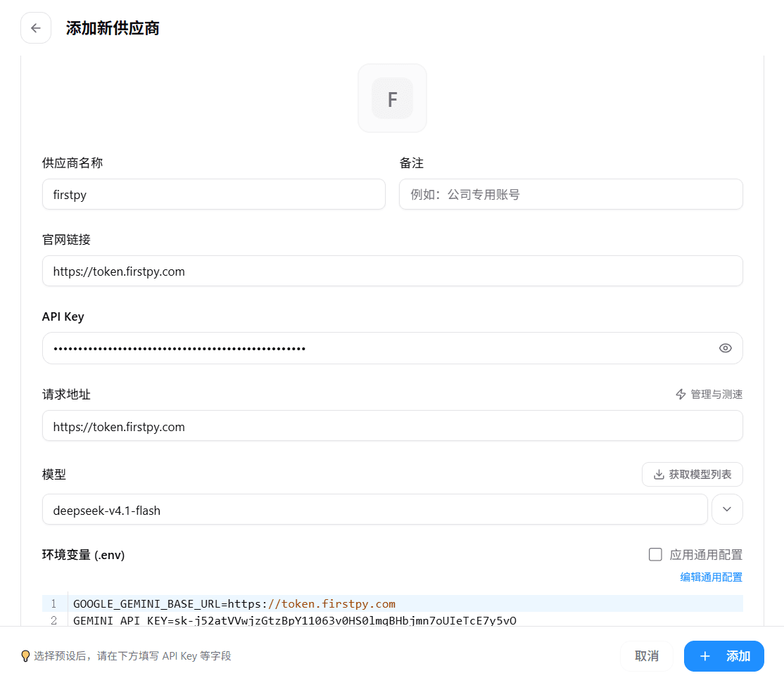
Task: Open the 编辑通用配置 link
Action: 711,577
